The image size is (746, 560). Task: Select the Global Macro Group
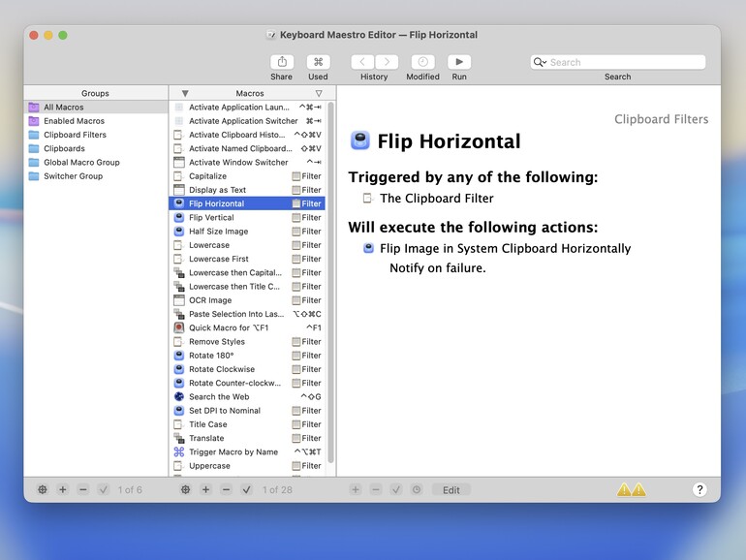click(x=96, y=162)
